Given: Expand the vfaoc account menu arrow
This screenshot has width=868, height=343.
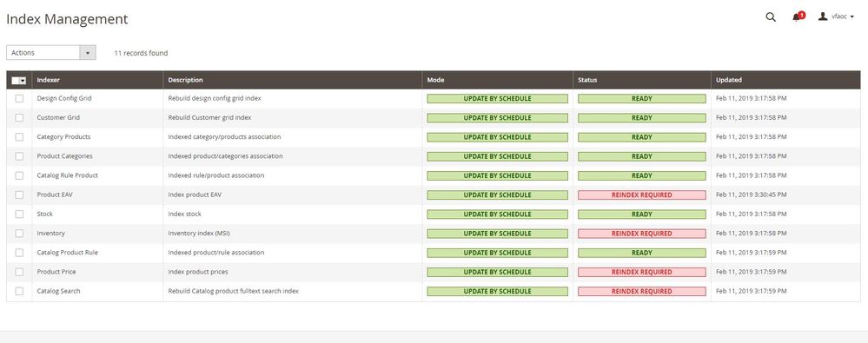Looking at the screenshot, I should tap(851, 17).
